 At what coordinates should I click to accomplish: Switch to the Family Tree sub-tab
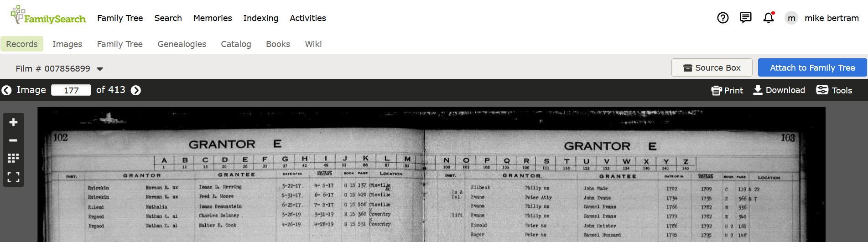120,44
